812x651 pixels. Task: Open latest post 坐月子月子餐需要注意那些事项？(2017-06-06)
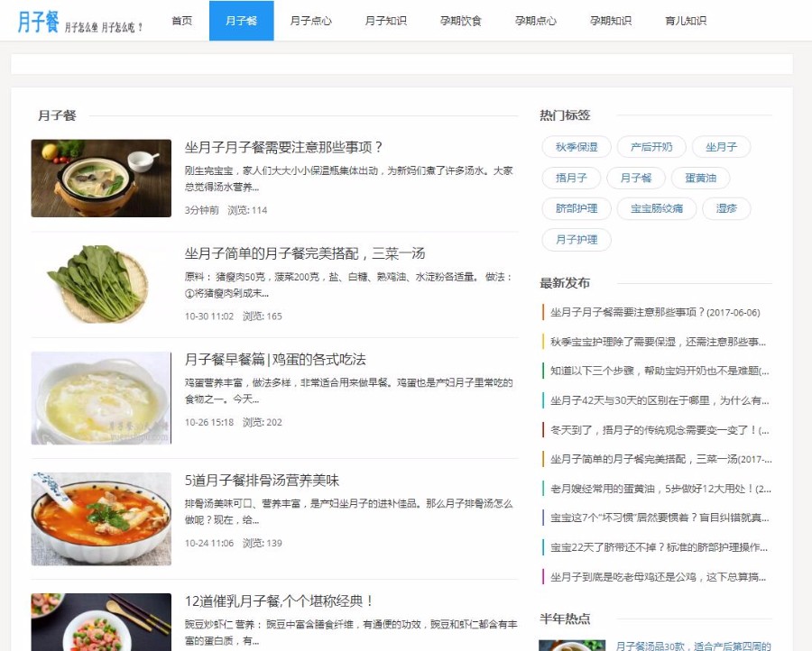pyautogui.click(x=655, y=312)
